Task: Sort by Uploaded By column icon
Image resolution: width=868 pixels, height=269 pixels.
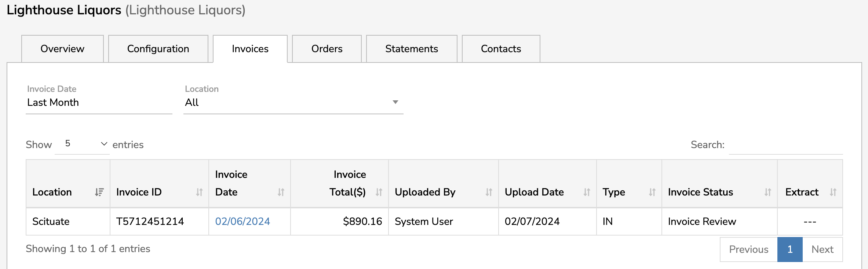Action: [x=489, y=192]
